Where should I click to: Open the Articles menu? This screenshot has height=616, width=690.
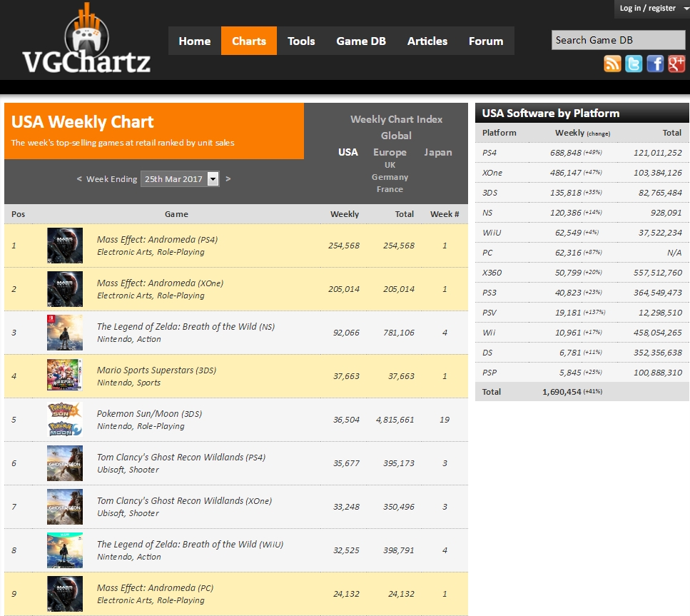tap(427, 41)
